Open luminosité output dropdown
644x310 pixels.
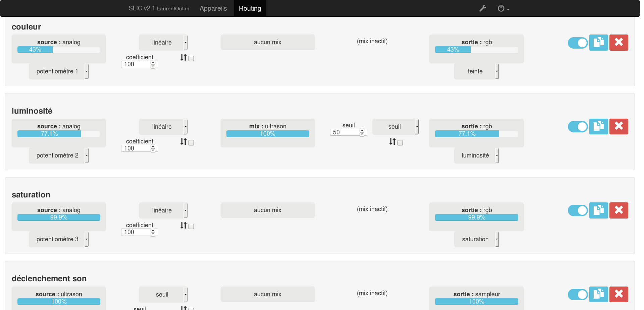[477, 156]
